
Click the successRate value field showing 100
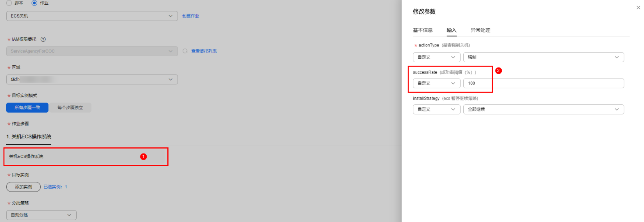pyautogui.click(x=544, y=83)
